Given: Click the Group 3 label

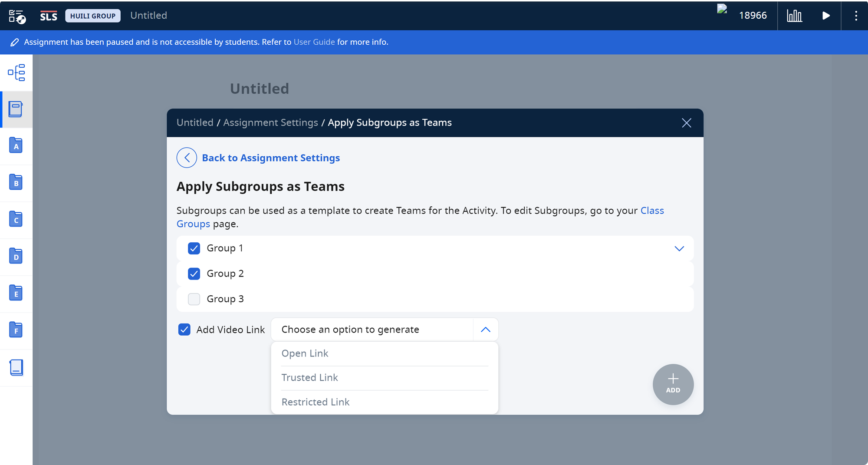Looking at the screenshot, I should pyautogui.click(x=225, y=299).
